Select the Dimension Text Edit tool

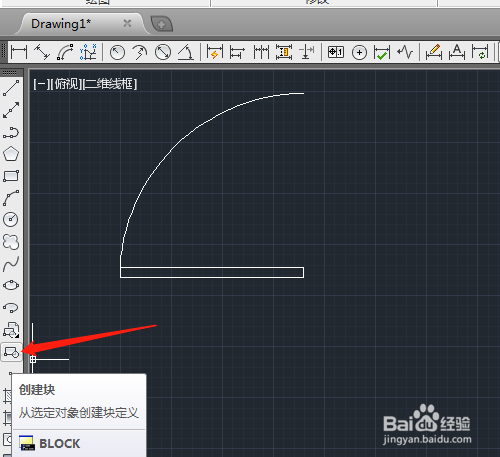tap(457, 52)
